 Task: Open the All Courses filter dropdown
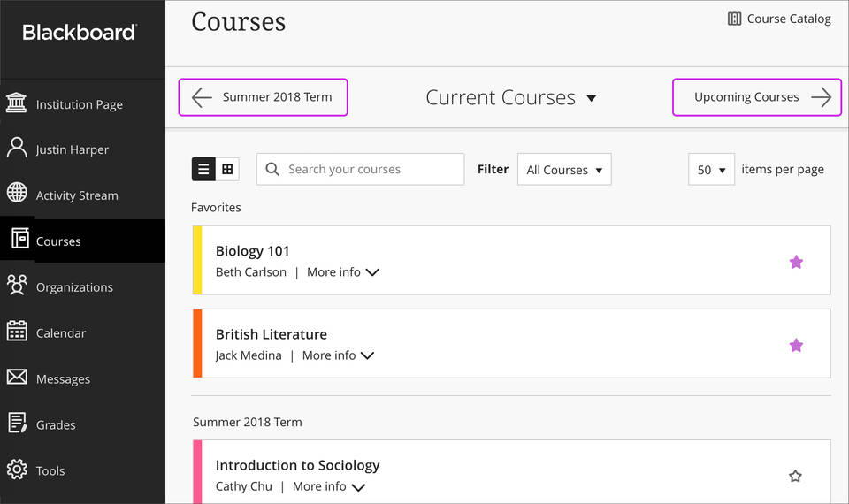point(564,170)
